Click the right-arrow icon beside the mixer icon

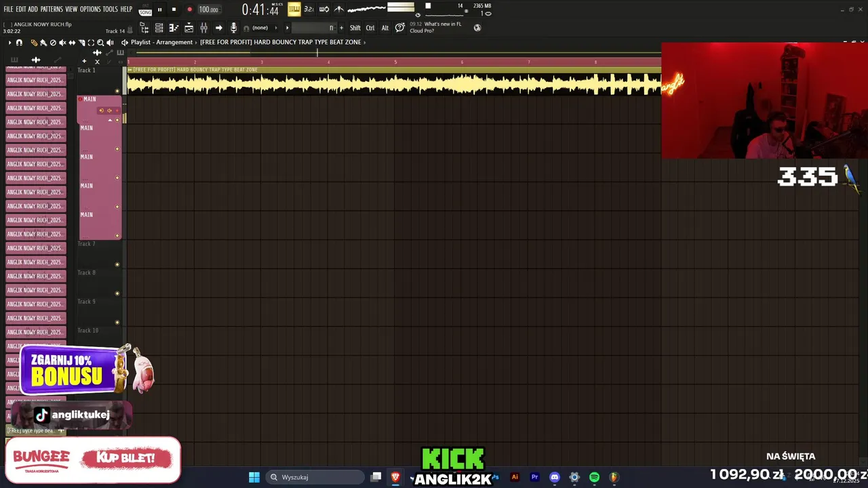point(218,28)
